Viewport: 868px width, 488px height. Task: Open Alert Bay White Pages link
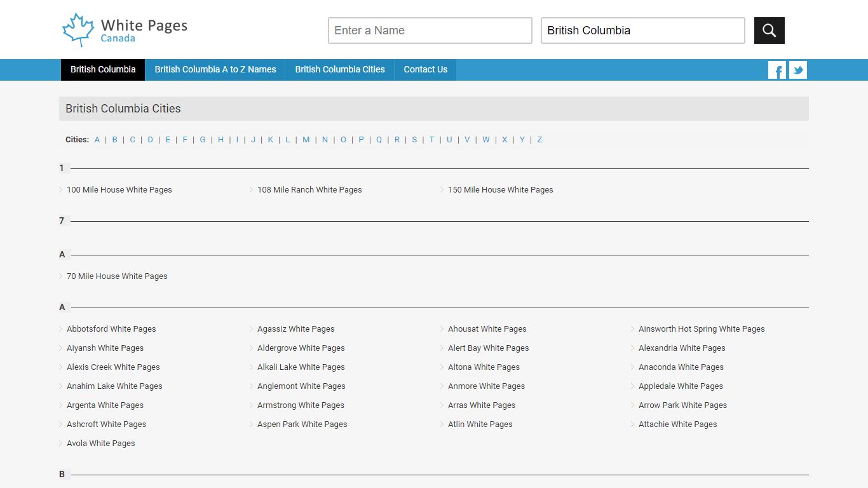[x=488, y=348]
